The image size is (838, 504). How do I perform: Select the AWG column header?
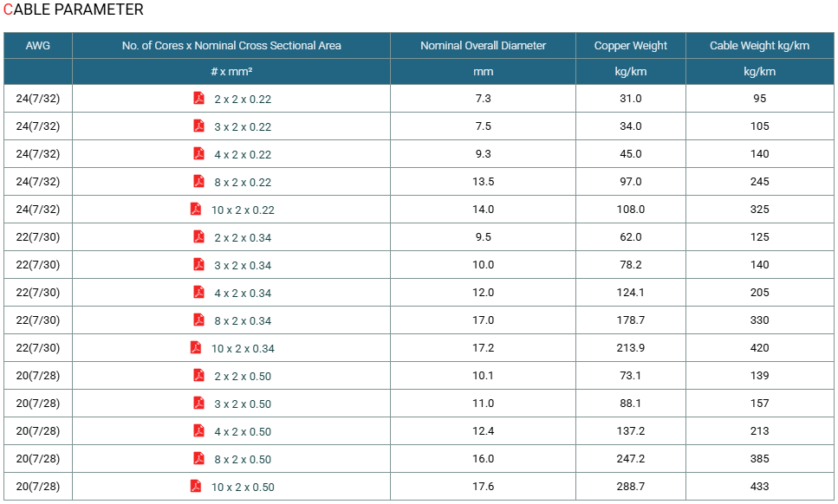(38, 46)
